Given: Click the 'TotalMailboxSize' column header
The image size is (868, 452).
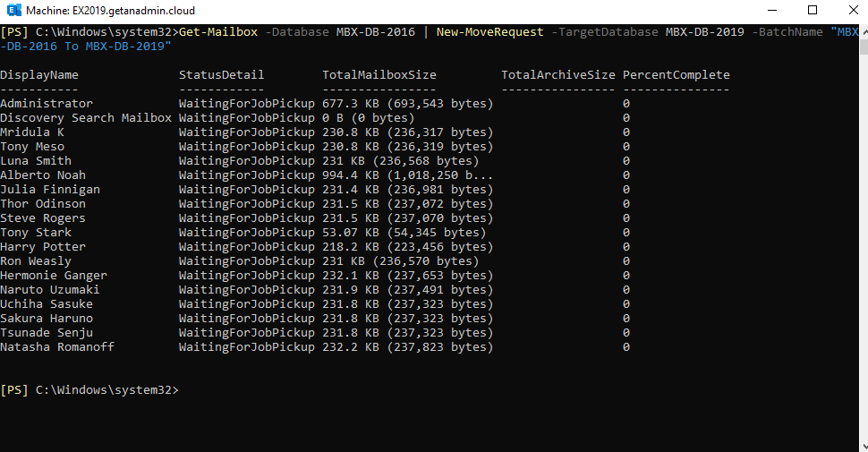Looking at the screenshot, I should (x=379, y=75).
